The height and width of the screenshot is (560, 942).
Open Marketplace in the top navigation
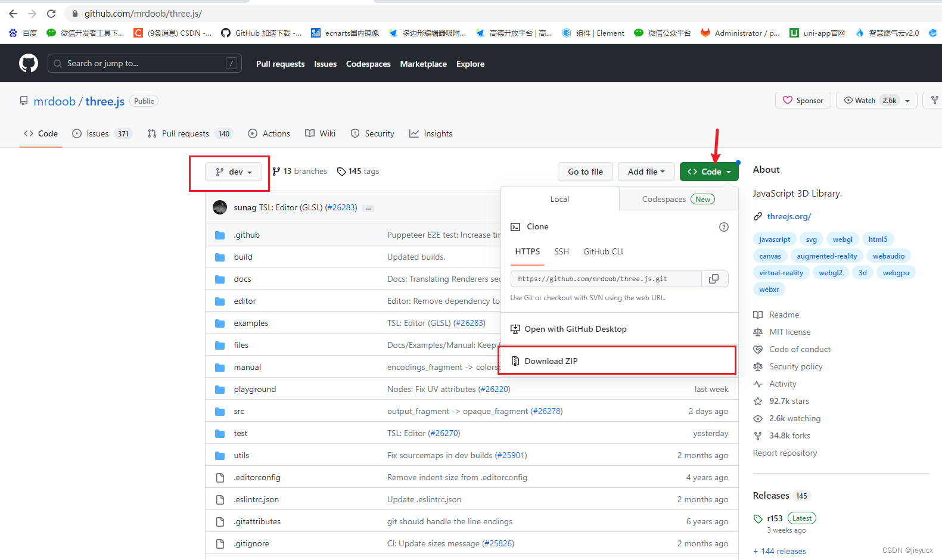(423, 64)
